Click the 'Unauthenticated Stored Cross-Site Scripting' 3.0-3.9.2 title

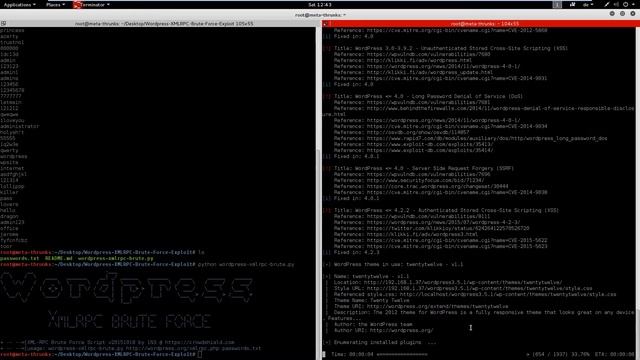tap(451, 48)
